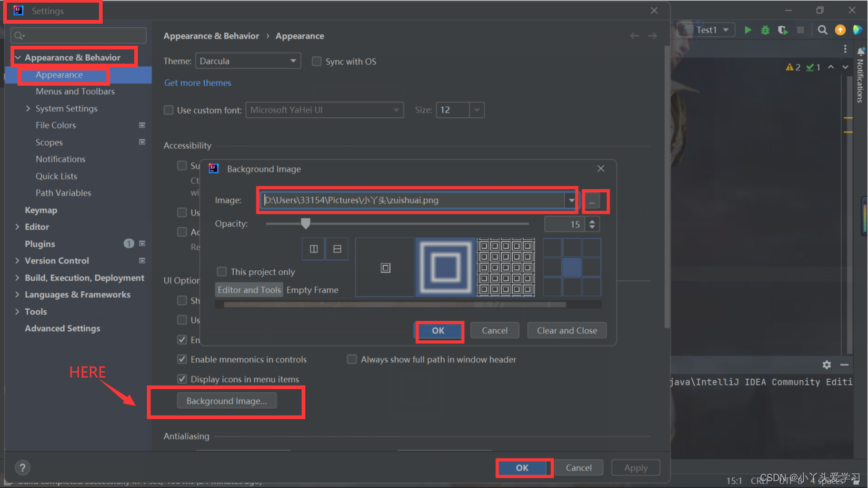The height and width of the screenshot is (488, 868).
Task: Click the Run with Coverage shield icon
Action: tap(783, 30)
